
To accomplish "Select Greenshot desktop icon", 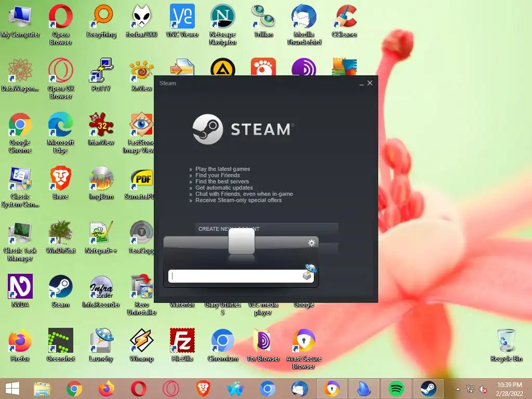I will [x=60, y=345].
